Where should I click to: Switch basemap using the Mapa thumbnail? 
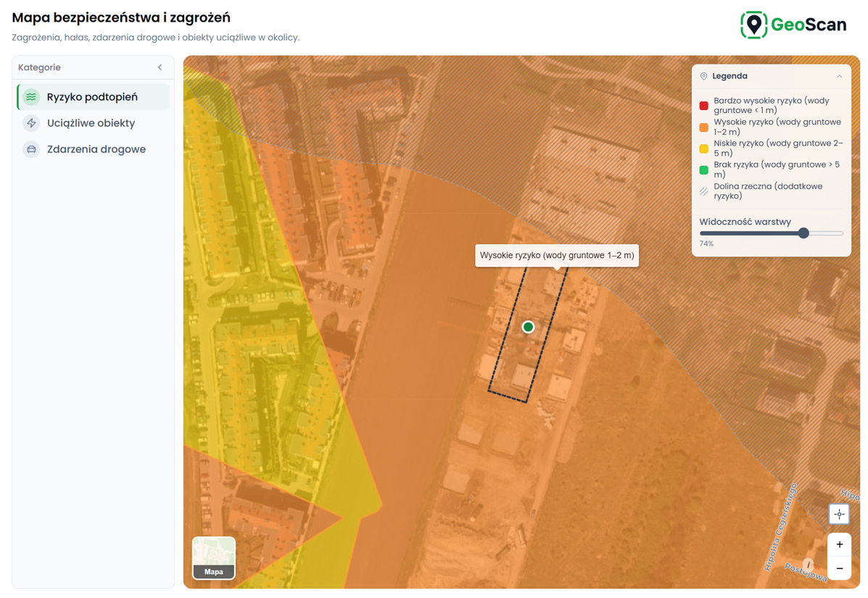pos(214,558)
